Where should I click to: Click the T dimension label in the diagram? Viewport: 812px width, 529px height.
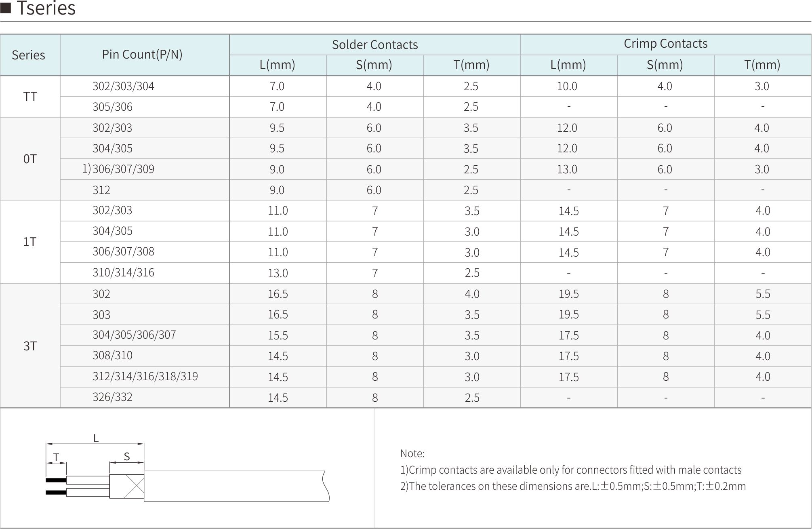[56, 457]
